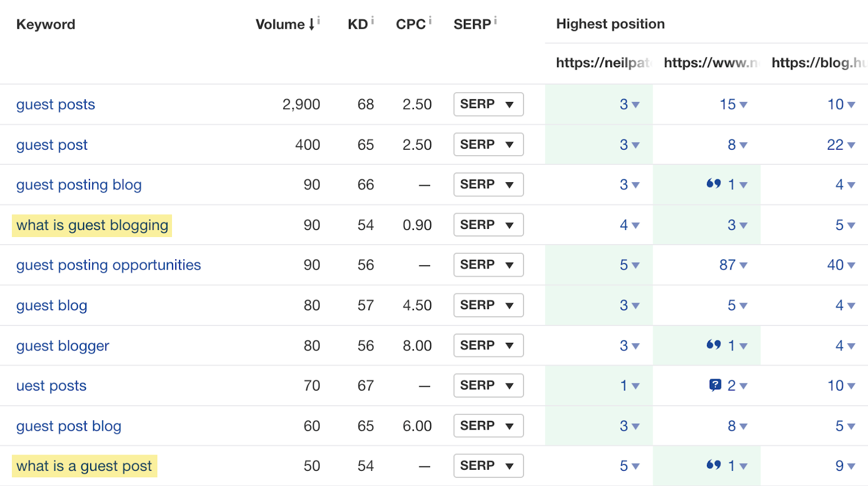The height and width of the screenshot is (486, 868).
Task: Click the info icon beside CPC header
Action: [430, 21]
